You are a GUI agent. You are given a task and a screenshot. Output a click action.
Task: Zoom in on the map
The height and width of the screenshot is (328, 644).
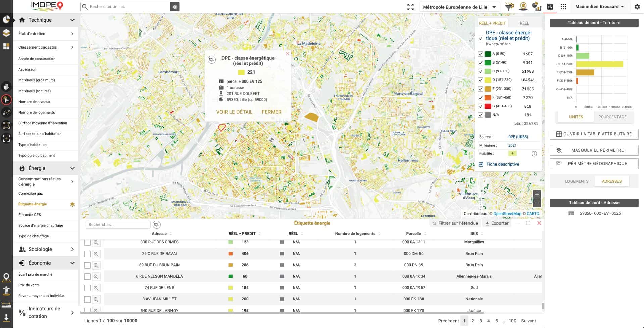pyautogui.click(x=537, y=195)
